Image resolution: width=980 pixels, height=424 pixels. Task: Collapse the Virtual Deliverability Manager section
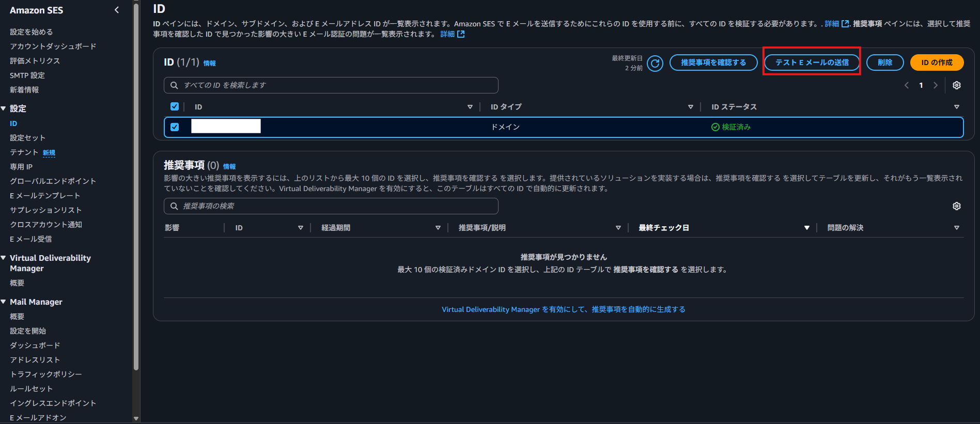4,258
